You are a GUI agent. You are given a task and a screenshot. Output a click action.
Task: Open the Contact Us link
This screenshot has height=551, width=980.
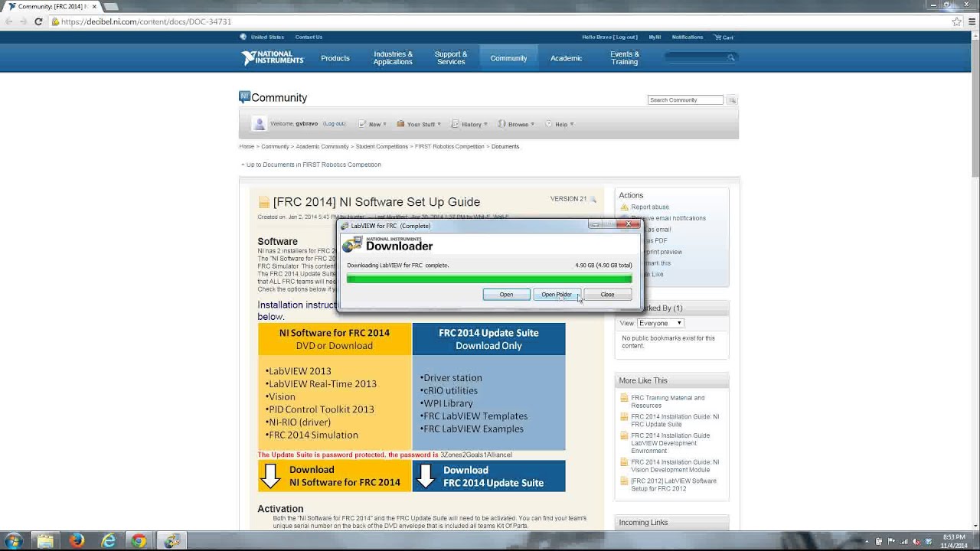[x=309, y=37]
